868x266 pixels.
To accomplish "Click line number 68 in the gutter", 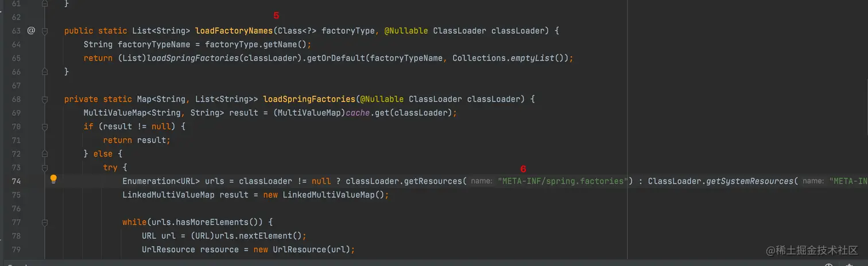I will click(x=16, y=99).
